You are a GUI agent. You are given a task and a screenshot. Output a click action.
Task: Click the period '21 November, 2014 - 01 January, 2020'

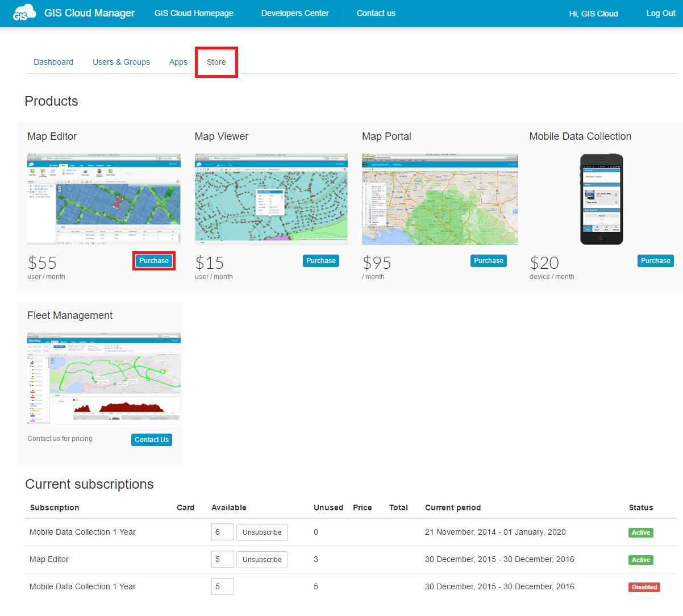point(495,532)
